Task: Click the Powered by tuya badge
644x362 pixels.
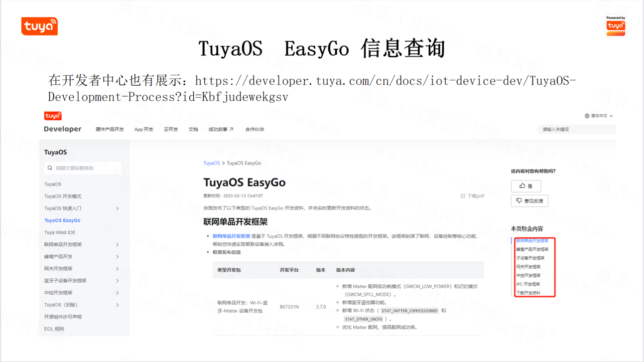Action: tap(616, 25)
